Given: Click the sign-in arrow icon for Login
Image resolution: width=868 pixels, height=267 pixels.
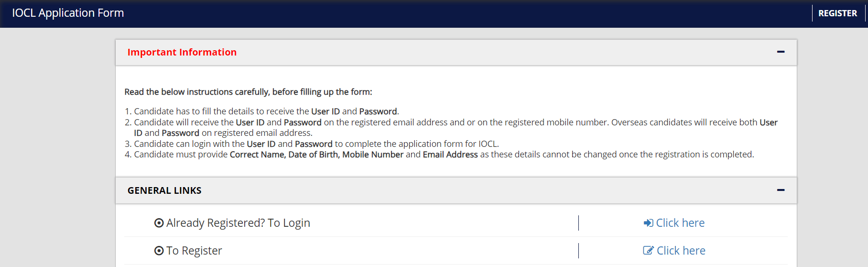Looking at the screenshot, I should point(648,223).
